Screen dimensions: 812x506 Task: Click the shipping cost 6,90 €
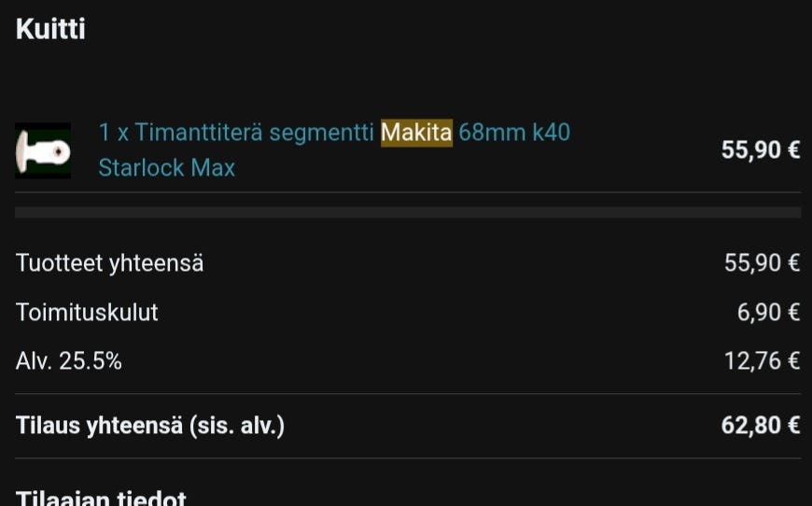pyautogui.click(x=768, y=312)
